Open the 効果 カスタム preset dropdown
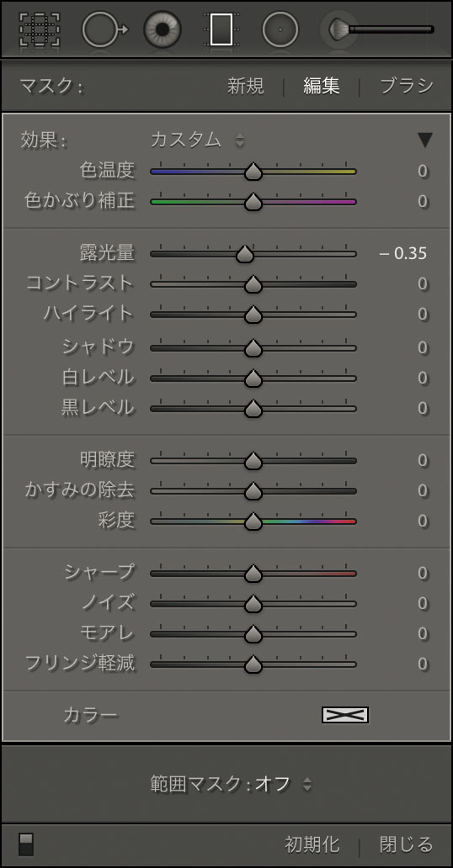Screen dimensions: 453x868 pyautogui.click(x=197, y=140)
